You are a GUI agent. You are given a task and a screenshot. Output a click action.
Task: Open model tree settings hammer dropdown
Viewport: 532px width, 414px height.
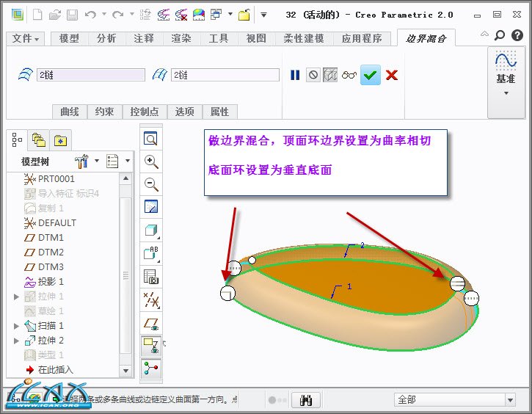click(87, 161)
